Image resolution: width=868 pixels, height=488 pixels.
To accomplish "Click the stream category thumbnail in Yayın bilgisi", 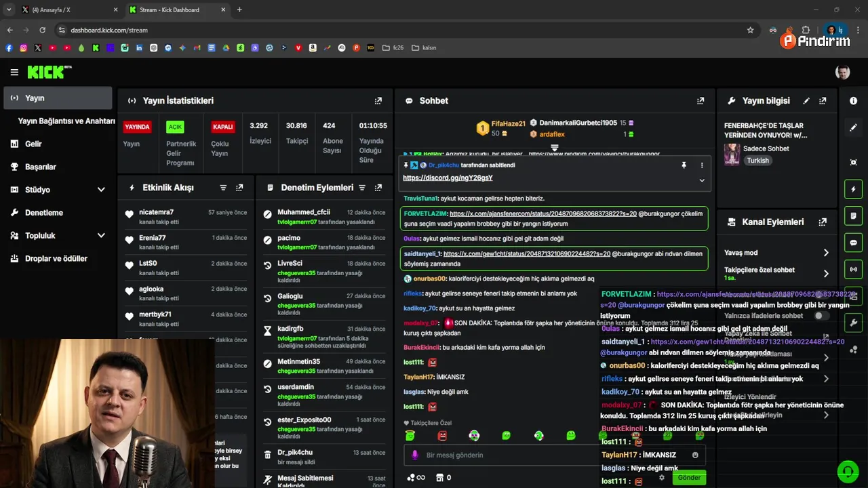I will coord(732,155).
